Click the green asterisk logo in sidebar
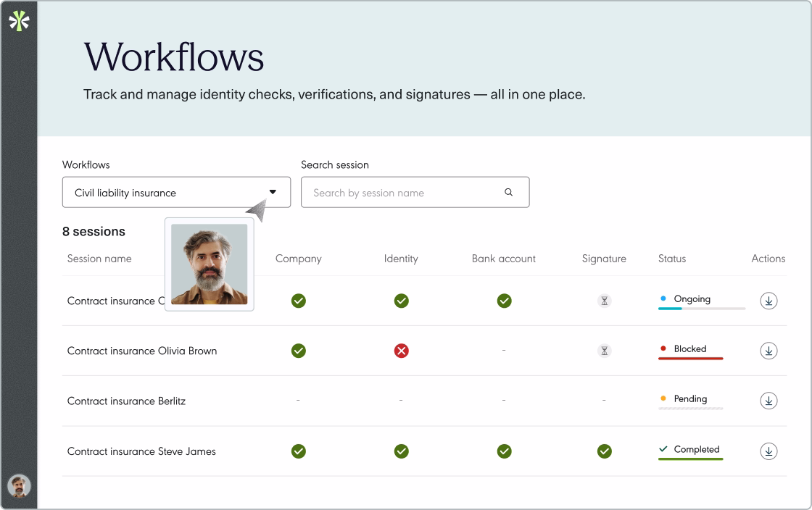Image resolution: width=812 pixels, height=510 pixels. 19,21
